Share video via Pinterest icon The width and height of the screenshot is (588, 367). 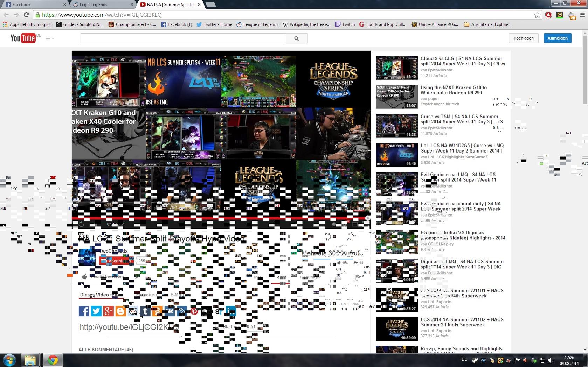(x=194, y=311)
